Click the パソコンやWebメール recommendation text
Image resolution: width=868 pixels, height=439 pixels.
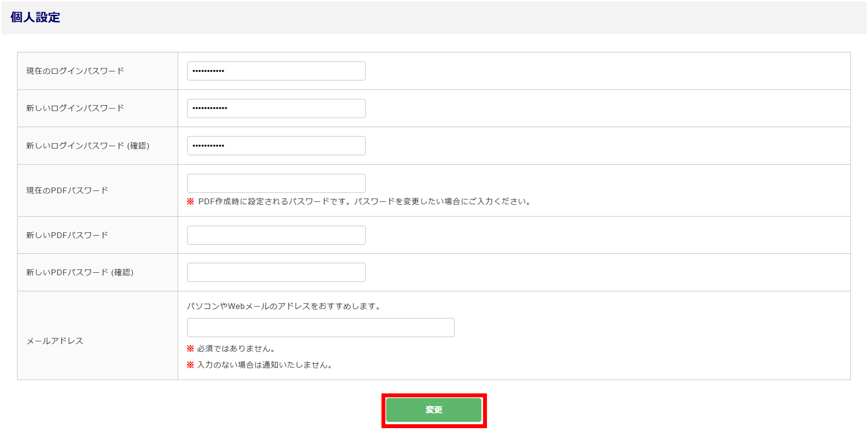point(284,306)
